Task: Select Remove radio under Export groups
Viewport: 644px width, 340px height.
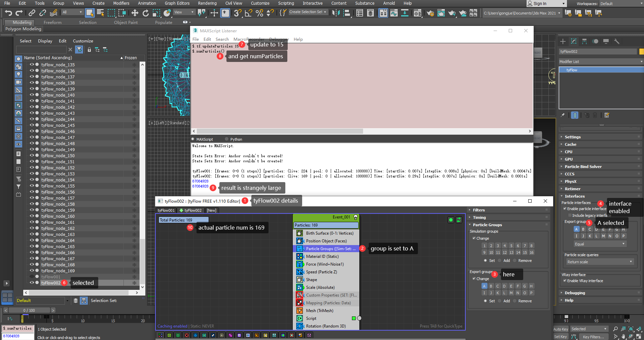Action: click(514, 301)
